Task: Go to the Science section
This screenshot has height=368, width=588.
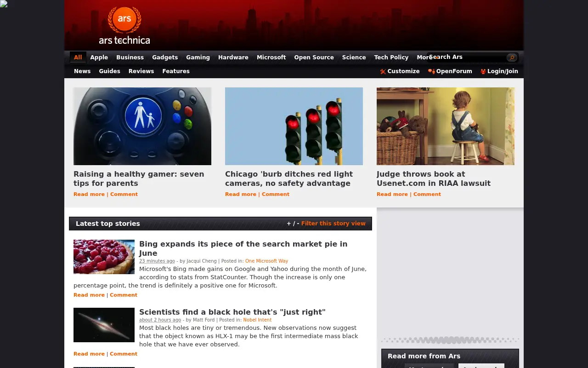Action: (x=354, y=57)
